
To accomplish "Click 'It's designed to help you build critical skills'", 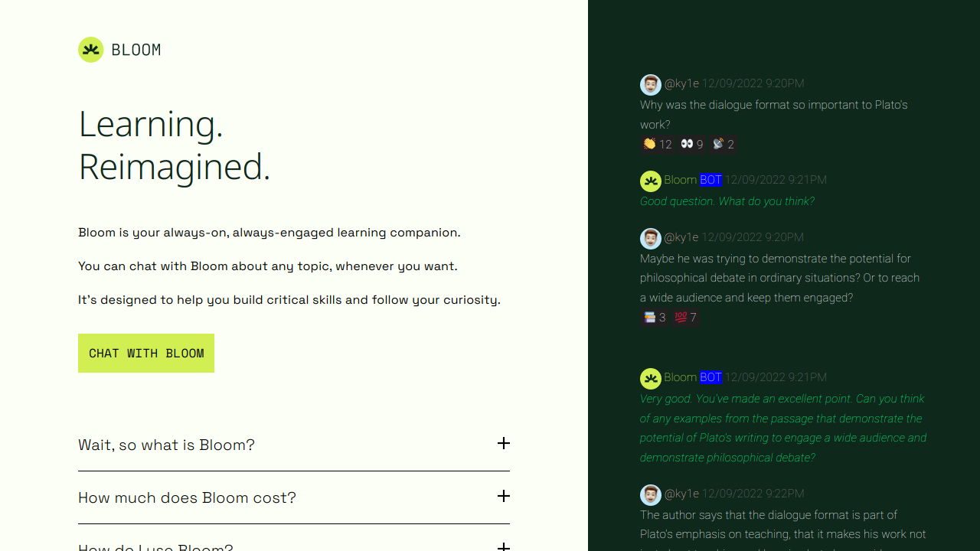I will (x=289, y=300).
